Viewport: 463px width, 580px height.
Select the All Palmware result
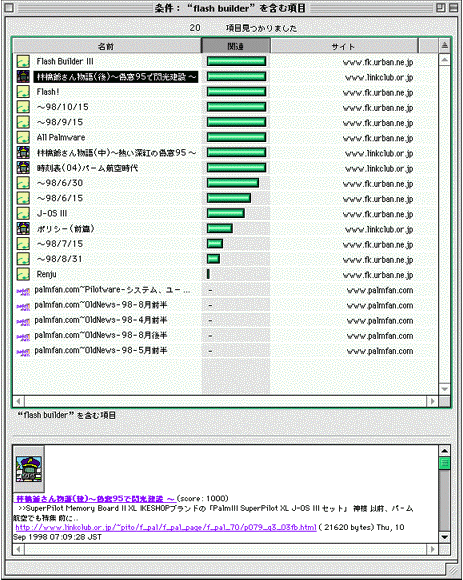point(61,137)
